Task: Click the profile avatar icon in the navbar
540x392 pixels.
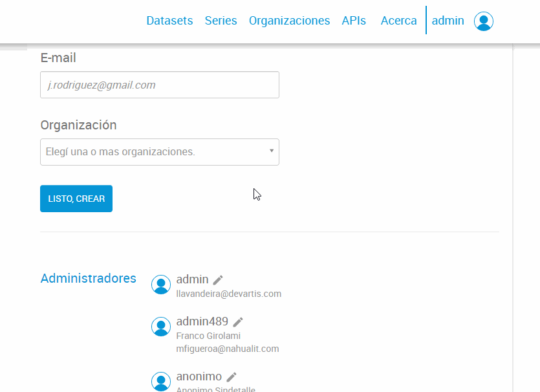Action: click(x=484, y=21)
